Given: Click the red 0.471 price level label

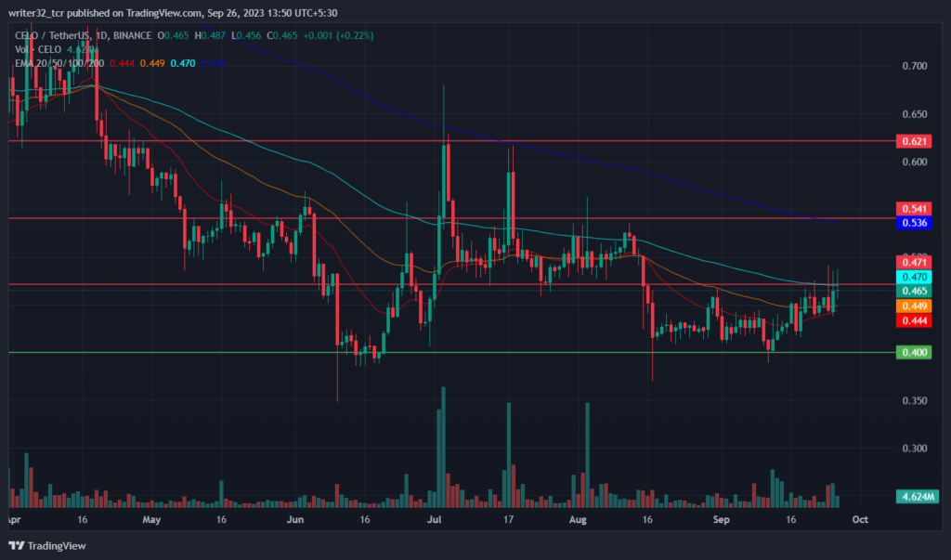Looking at the screenshot, I should click(x=914, y=262).
